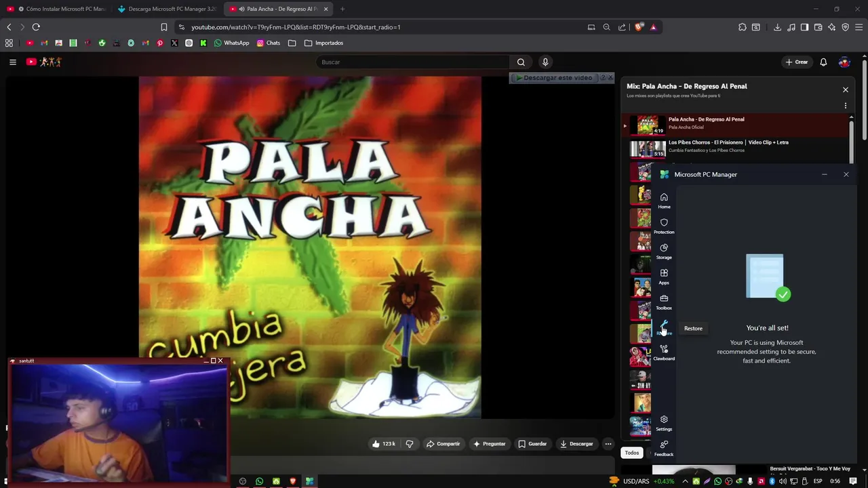Open Importados bookmarks folder
Screen dimensions: 868x488
click(324, 43)
